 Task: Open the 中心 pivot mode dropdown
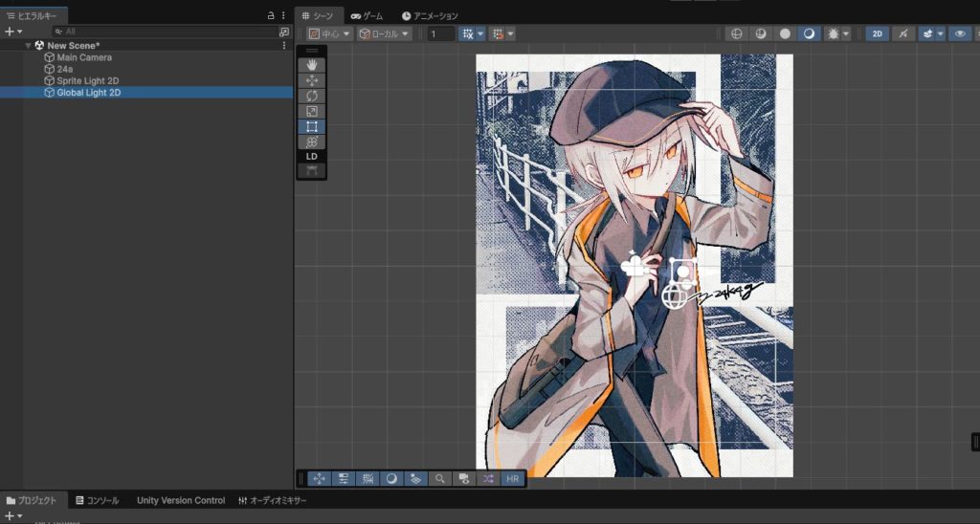329,33
